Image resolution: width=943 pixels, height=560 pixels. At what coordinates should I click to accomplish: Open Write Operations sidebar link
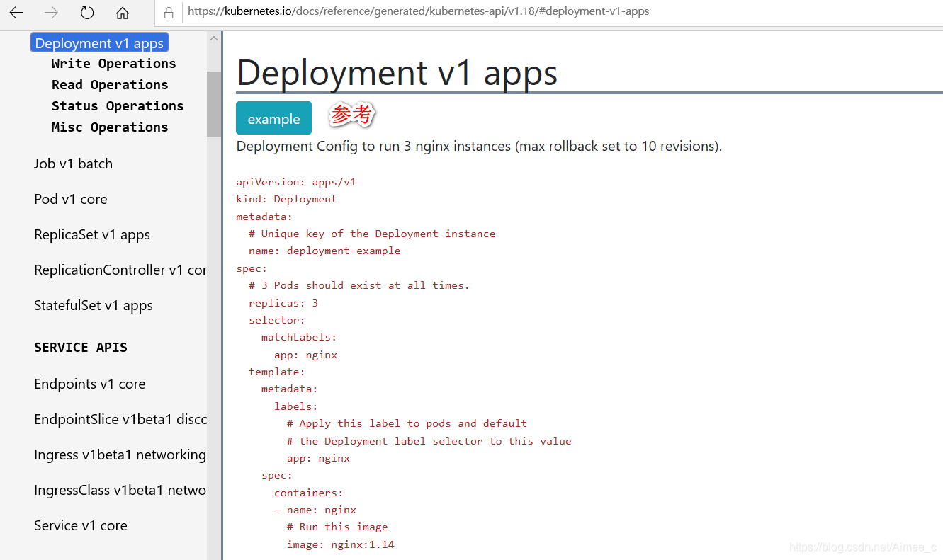click(x=113, y=64)
